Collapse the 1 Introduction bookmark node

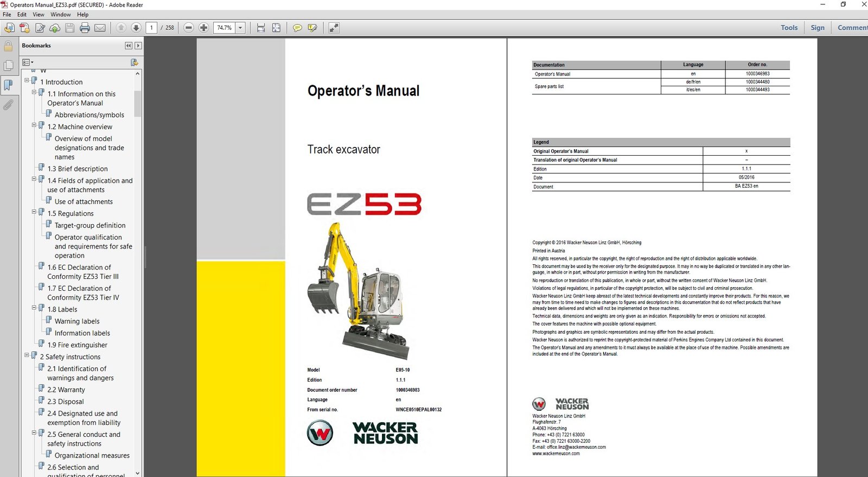[x=27, y=80]
